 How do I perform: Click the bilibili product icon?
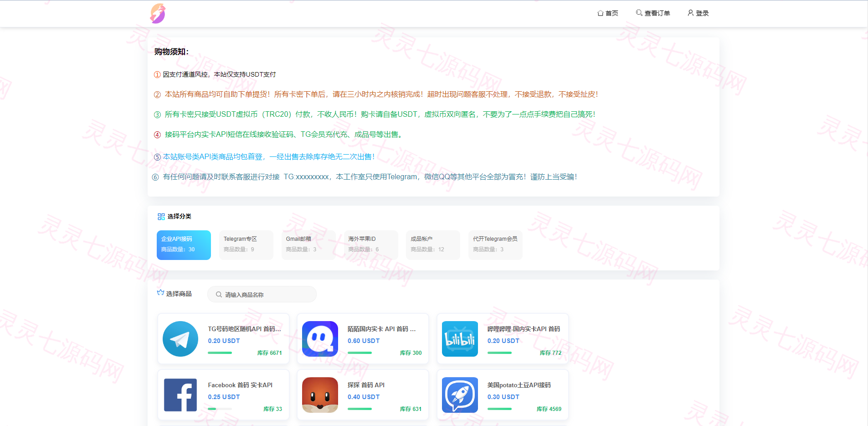[x=460, y=339]
